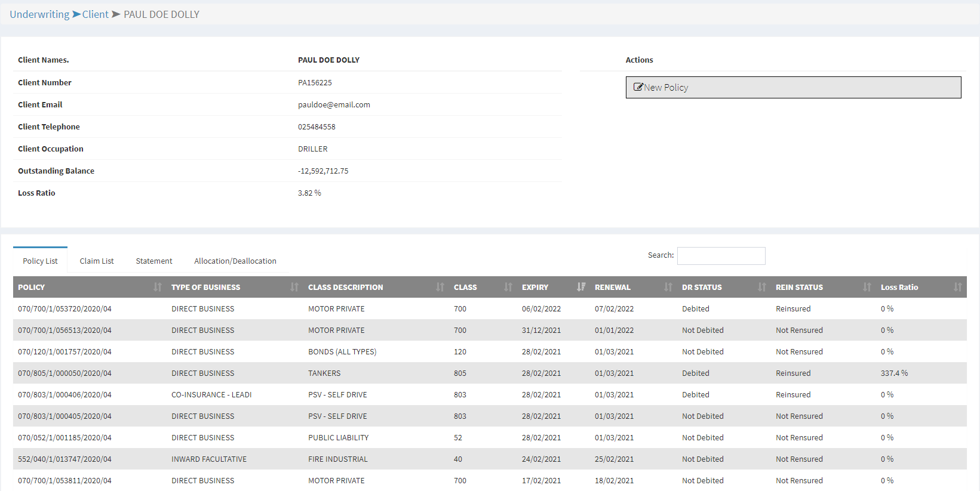Click policy 070/700/1/053720/2020/04 entry
The height and width of the screenshot is (491, 980).
(x=64, y=308)
